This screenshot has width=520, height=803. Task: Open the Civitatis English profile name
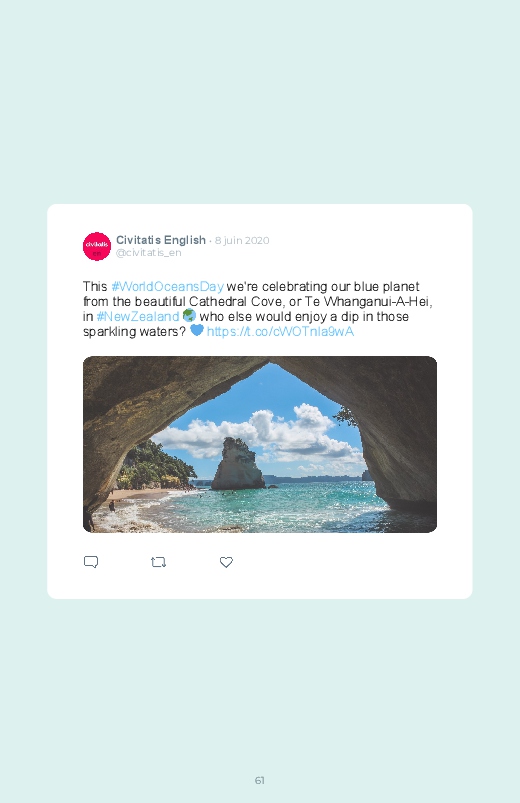coord(161,240)
